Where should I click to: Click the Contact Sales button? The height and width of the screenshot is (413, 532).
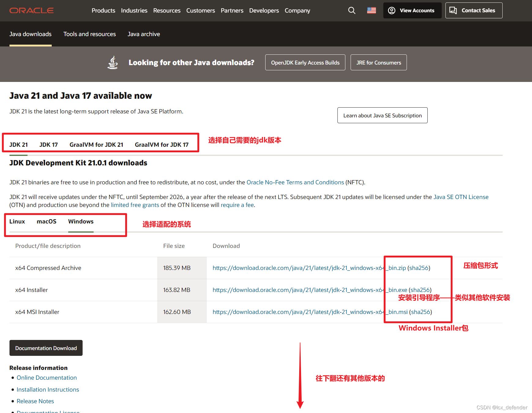pos(474,10)
